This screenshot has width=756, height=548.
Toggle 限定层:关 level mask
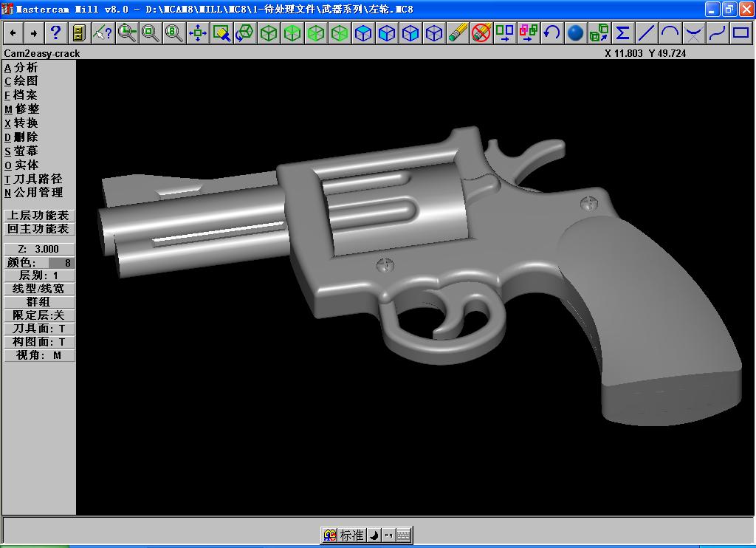(x=39, y=315)
